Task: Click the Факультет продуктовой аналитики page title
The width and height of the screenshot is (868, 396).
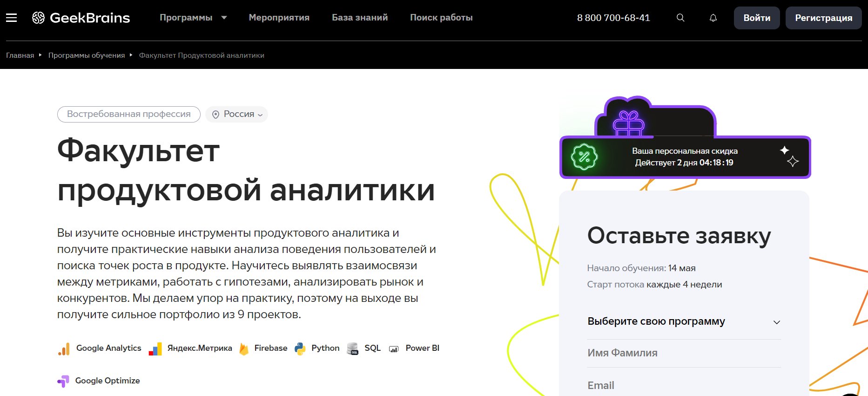Action: [246, 170]
